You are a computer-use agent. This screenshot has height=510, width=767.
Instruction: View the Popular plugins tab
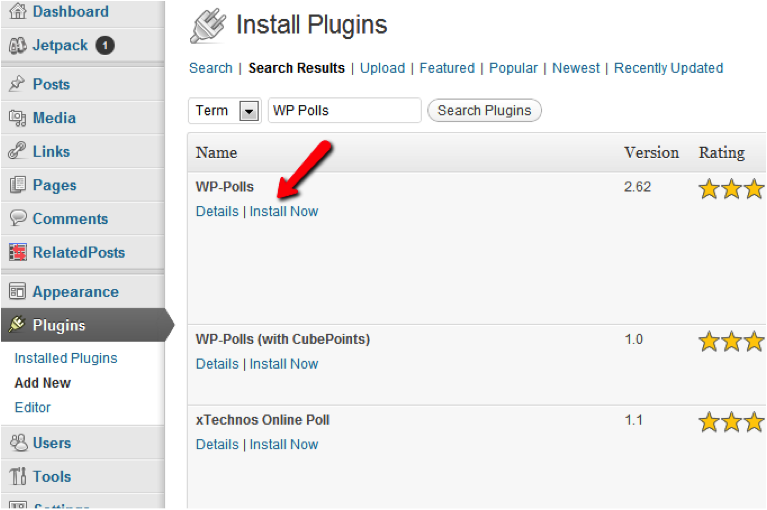(514, 68)
